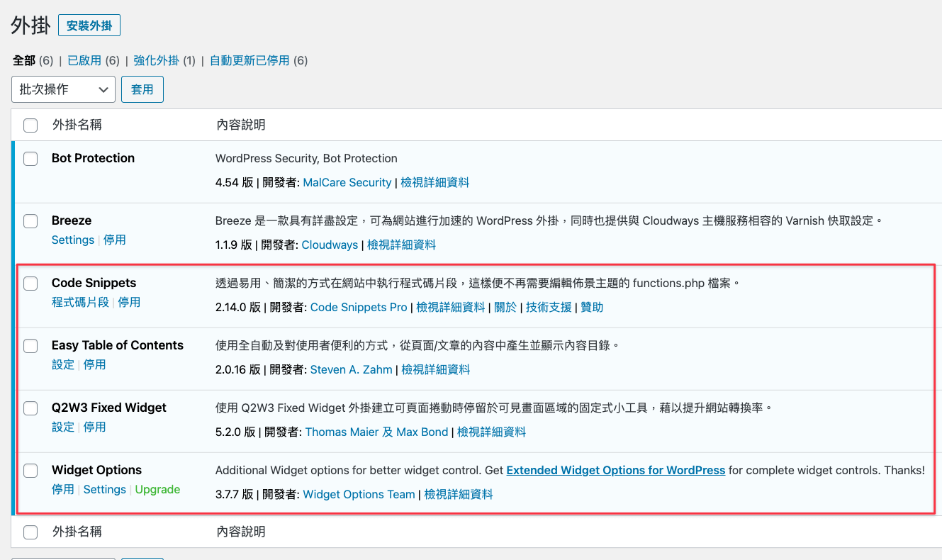Open Breeze Settings link
The height and width of the screenshot is (560, 942).
point(73,240)
